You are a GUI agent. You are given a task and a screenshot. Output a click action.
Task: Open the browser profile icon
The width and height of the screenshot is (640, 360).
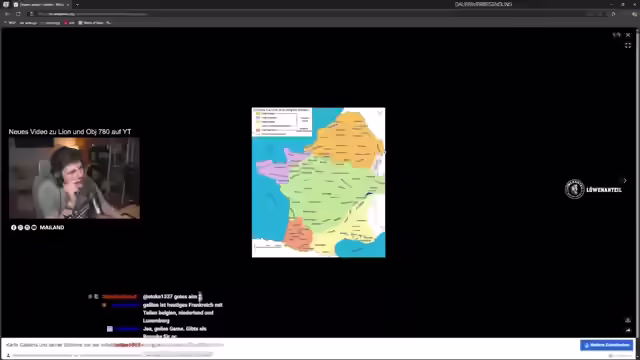click(x=634, y=14)
